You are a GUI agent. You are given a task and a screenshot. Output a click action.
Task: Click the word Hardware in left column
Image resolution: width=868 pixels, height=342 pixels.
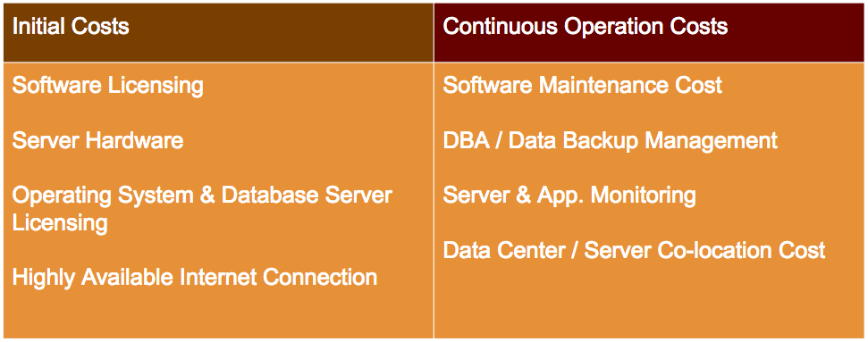click(134, 140)
